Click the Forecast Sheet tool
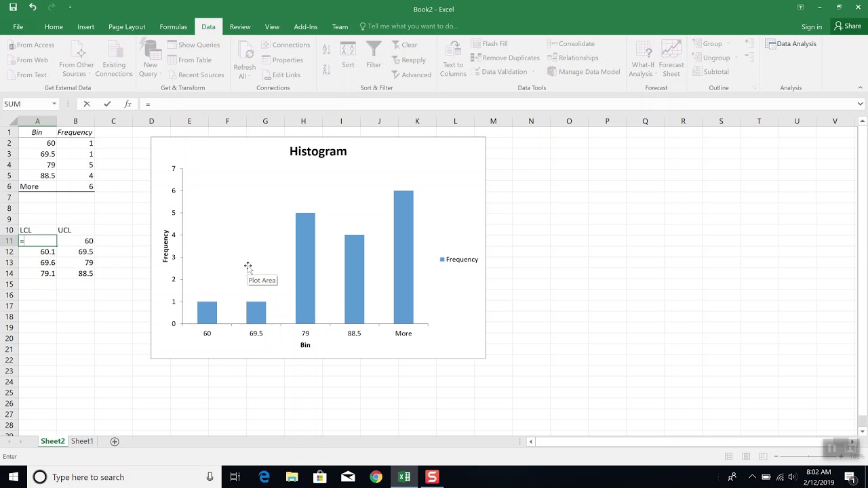Screen dimensions: 868x488 (x=671, y=60)
